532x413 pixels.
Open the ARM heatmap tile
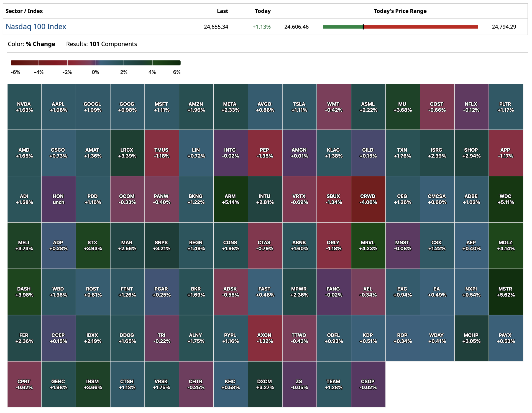click(x=230, y=199)
